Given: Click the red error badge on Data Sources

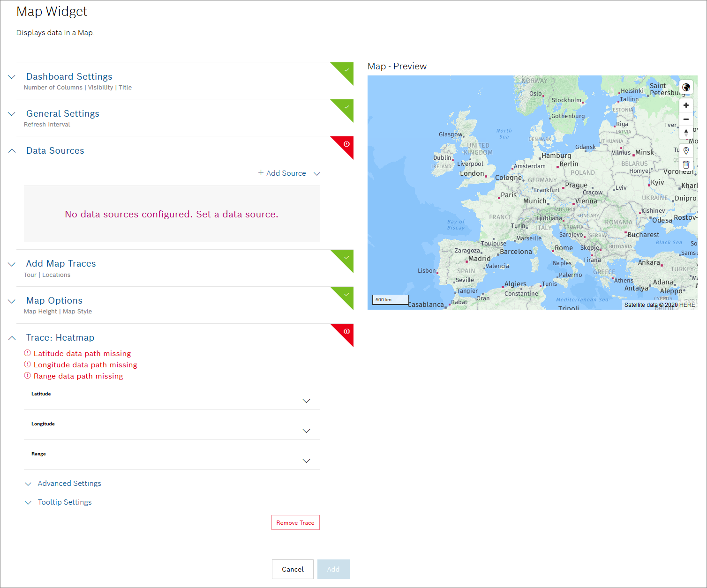Looking at the screenshot, I should pyautogui.click(x=346, y=144).
